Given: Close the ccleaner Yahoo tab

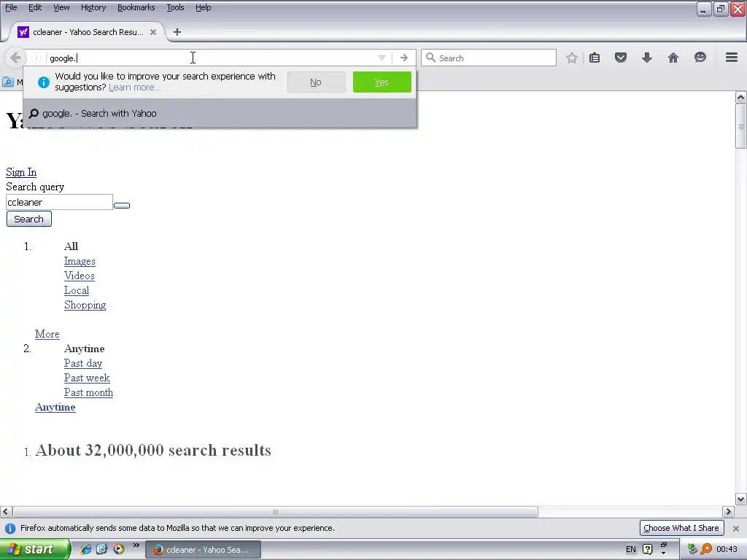Looking at the screenshot, I should (153, 32).
